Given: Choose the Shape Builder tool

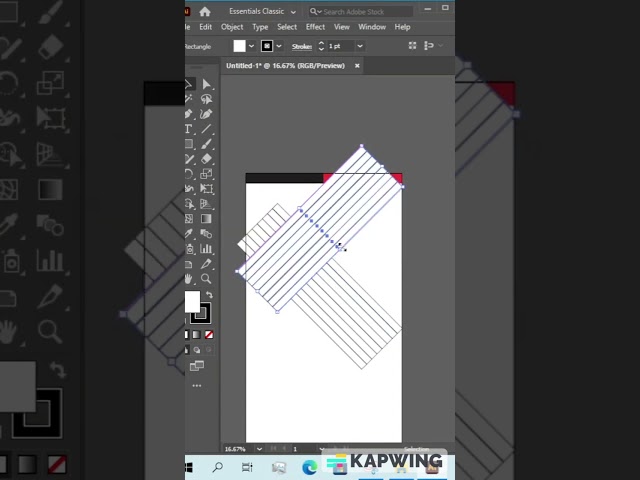Looking at the screenshot, I should pos(189,204).
